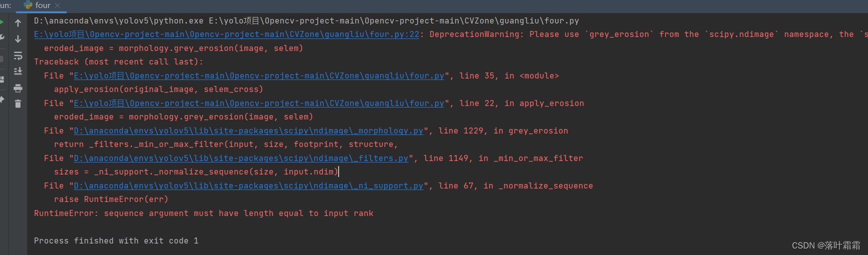The image size is (868, 255).
Task: Select the 'four' run tab
Action: coord(43,5)
